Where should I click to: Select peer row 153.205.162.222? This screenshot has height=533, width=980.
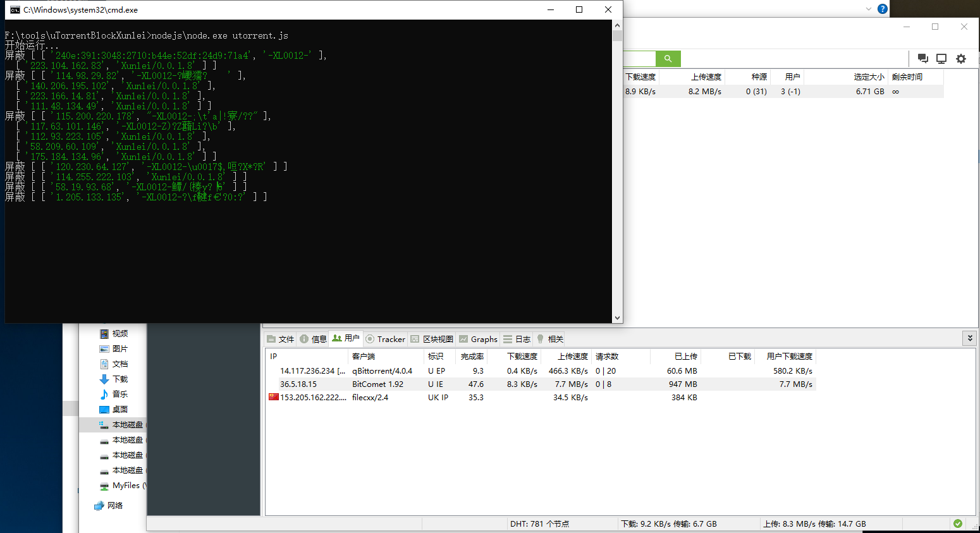coord(541,398)
